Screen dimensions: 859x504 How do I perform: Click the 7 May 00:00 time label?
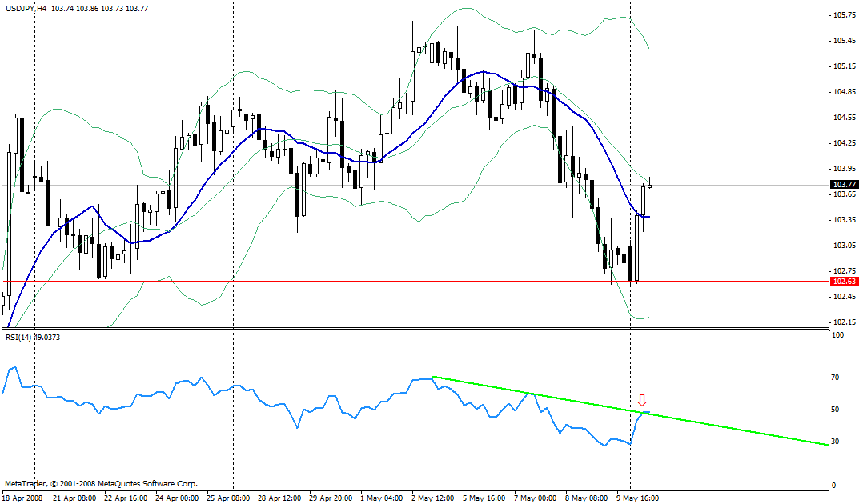pos(535,498)
